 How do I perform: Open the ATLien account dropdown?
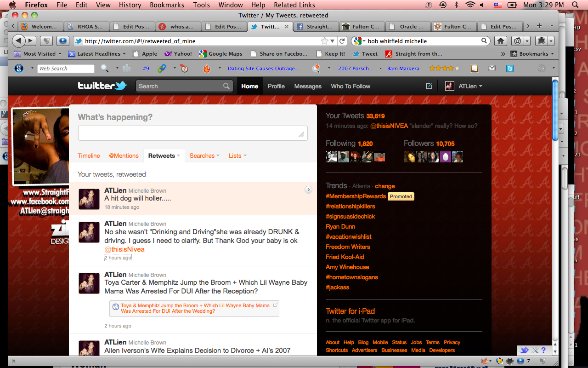[464, 86]
